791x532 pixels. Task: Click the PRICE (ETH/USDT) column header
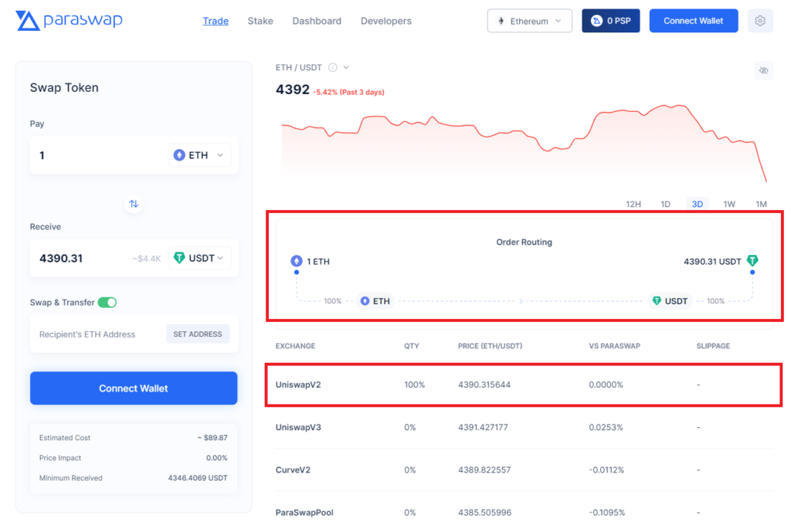coord(490,346)
